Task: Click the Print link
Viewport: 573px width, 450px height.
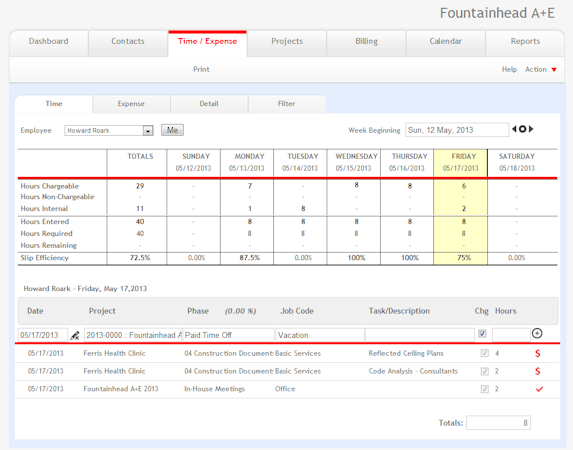Action: tap(201, 69)
